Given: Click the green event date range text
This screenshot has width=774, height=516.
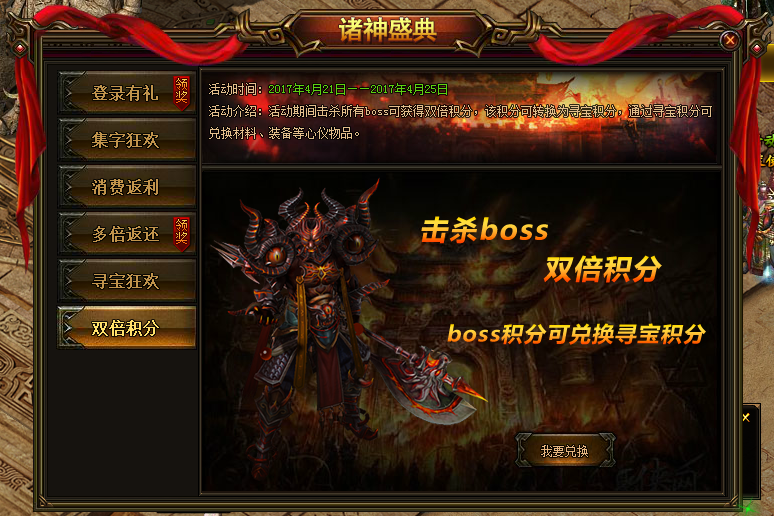Looking at the screenshot, I should point(358,89).
